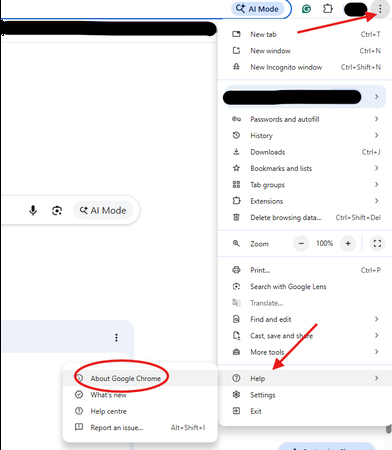392x450 pixels.
Task: Select New tab menu entry
Action: [305, 34]
